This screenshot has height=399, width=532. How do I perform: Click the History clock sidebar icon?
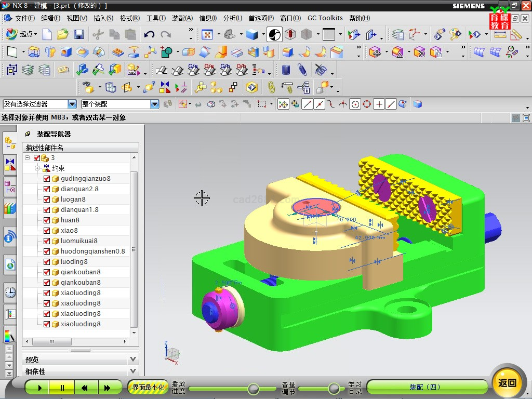click(10, 292)
